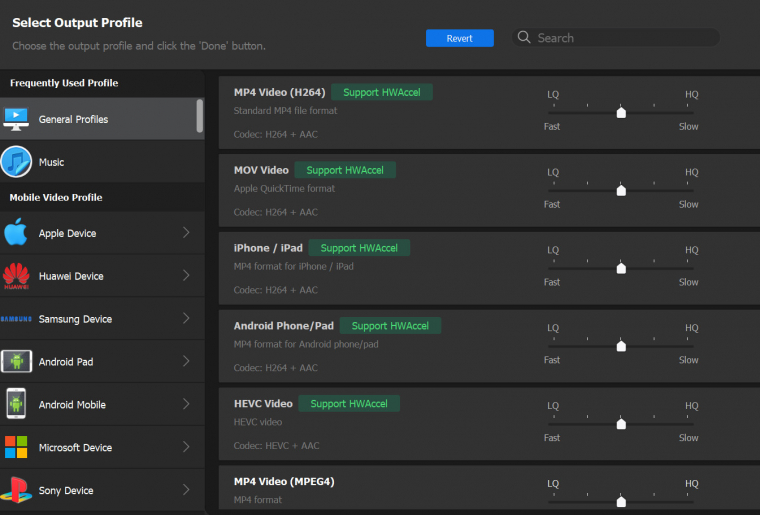
Task: Open the Music note icon category
Action: tap(16, 162)
